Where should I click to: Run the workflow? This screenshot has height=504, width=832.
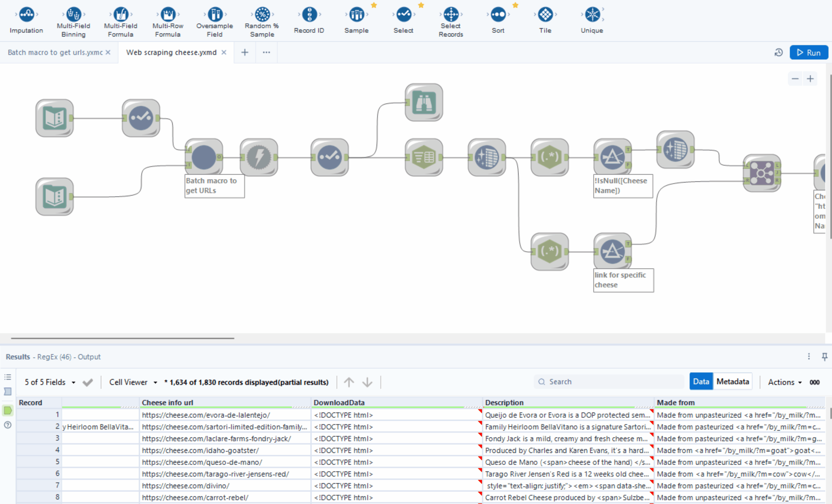(809, 53)
